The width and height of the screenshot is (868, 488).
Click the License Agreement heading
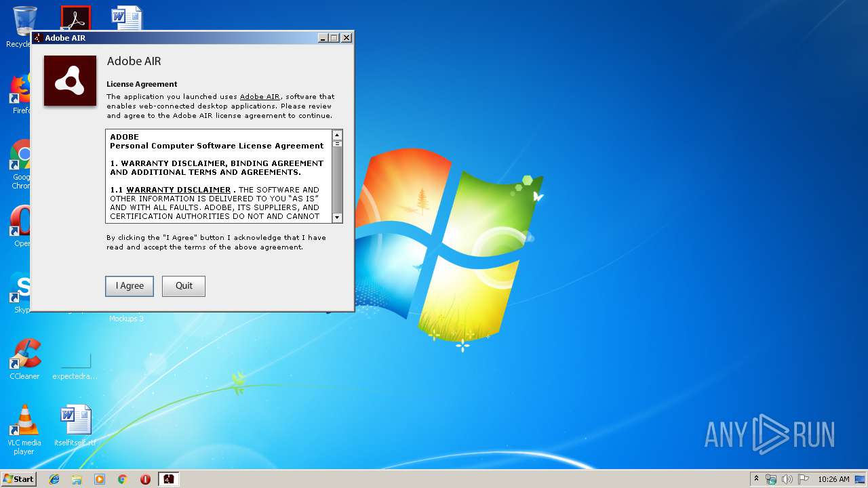[142, 85]
